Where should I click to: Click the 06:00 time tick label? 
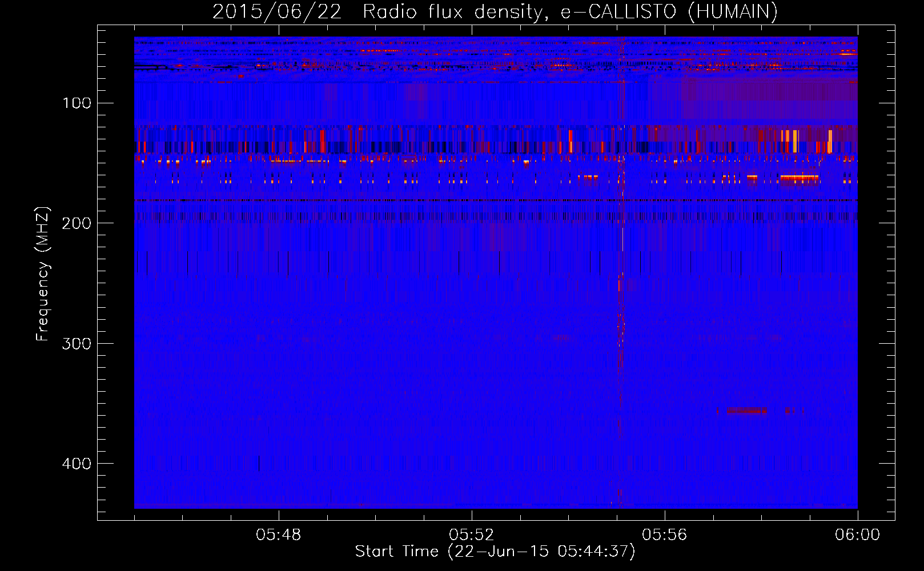coord(858,535)
